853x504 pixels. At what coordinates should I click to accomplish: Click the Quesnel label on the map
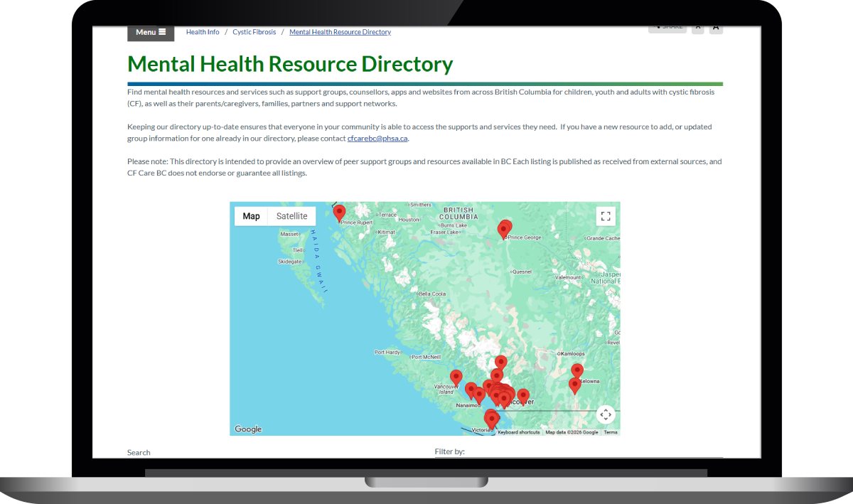click(x=522, y=272)
